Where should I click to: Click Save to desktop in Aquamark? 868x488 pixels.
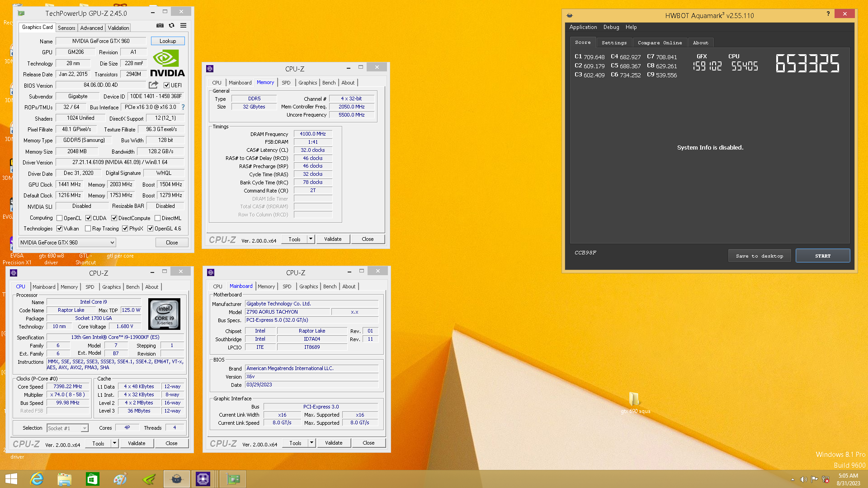[x=759, y=256]
